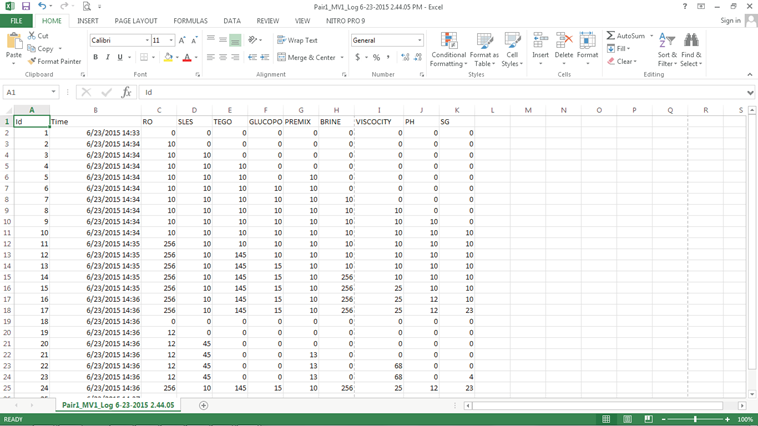Increase decimal places
Screen dimensions: 758x426
(x=405, y=57)
